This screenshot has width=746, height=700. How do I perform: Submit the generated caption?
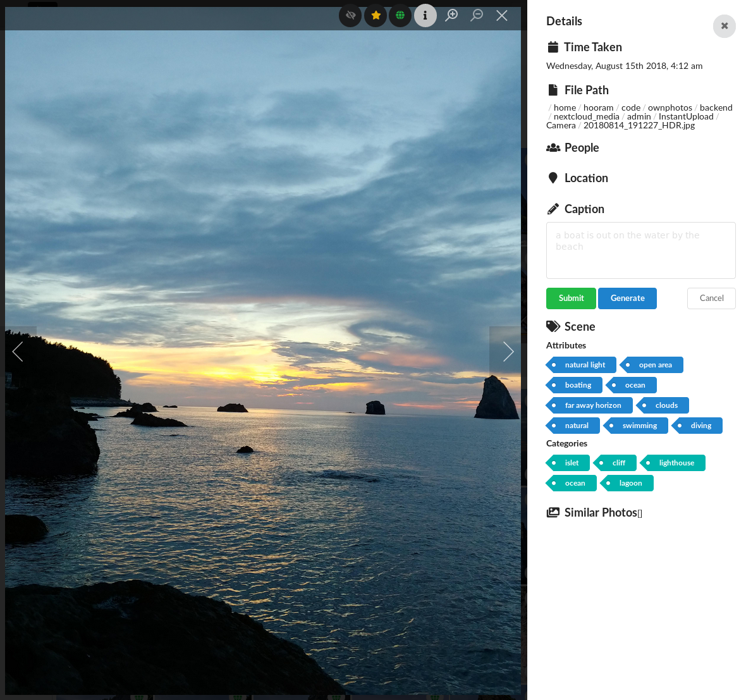[571, 298]
